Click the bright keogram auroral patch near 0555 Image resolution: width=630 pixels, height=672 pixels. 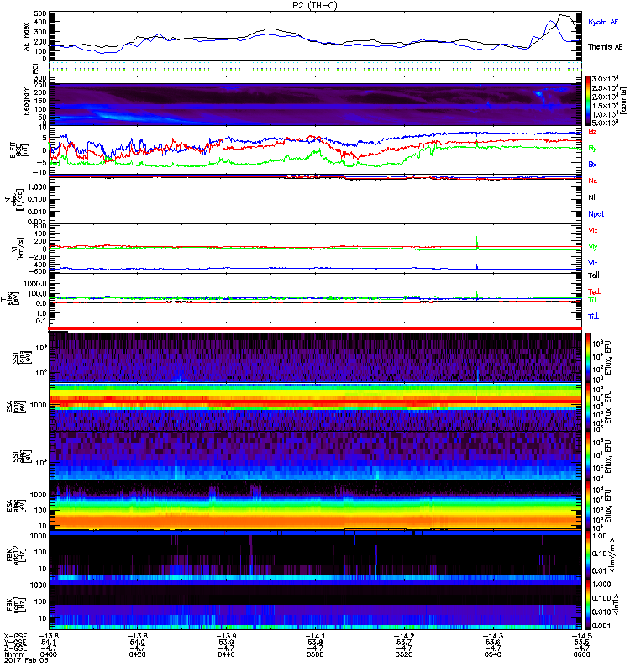538,95
